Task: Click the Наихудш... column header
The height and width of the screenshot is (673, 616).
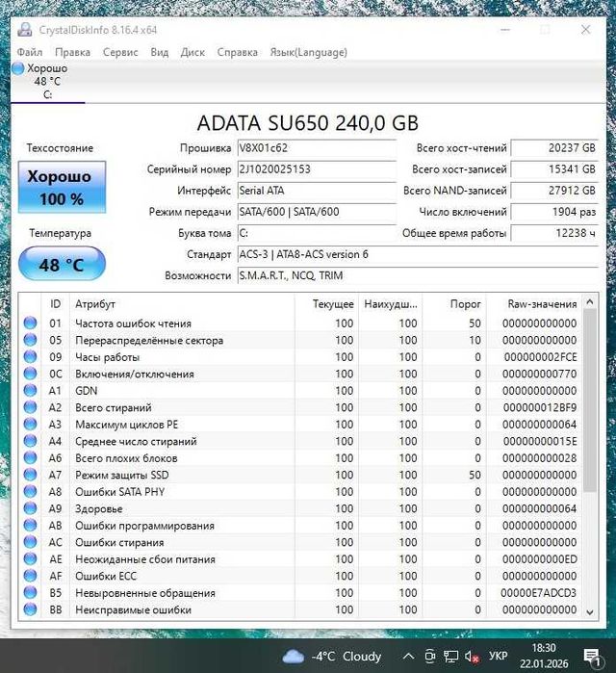Action: [391, 304]
